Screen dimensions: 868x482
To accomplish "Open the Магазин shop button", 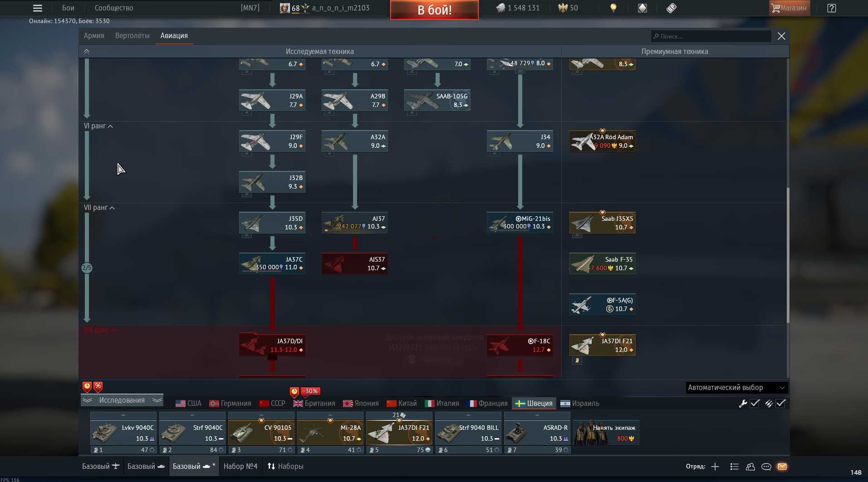I will pos(790,8).
